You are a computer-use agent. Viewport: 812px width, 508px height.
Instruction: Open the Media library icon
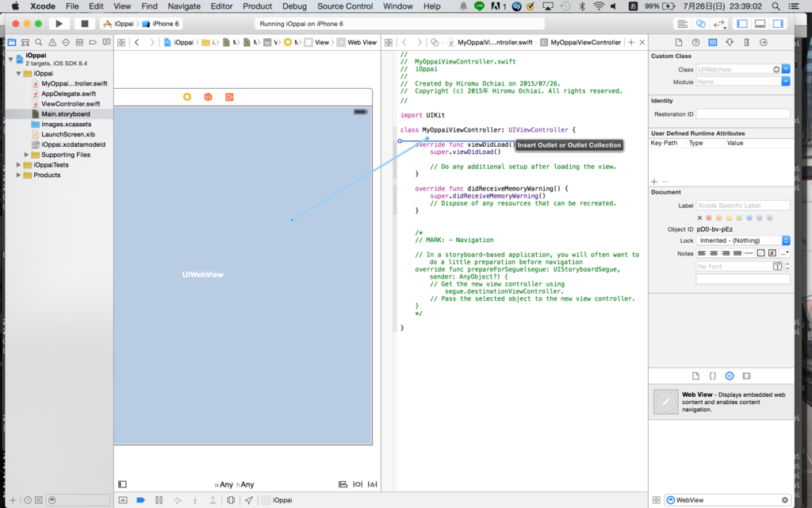tap(747, 375)
